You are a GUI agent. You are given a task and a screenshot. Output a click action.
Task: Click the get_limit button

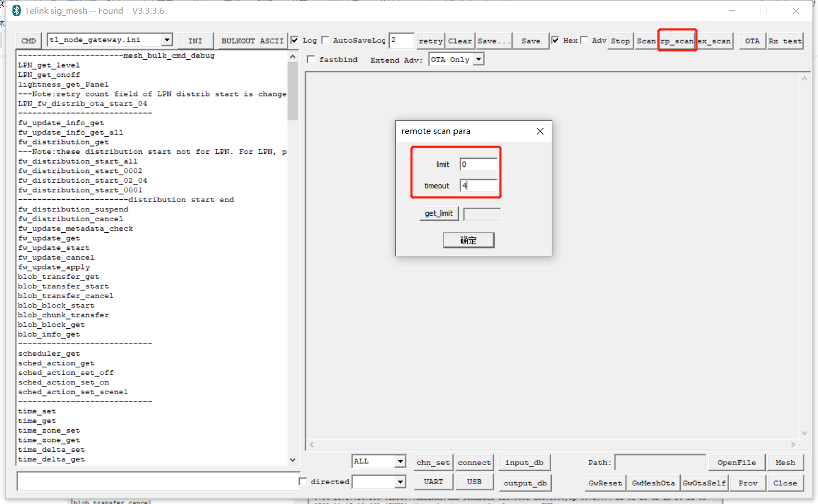439,214
